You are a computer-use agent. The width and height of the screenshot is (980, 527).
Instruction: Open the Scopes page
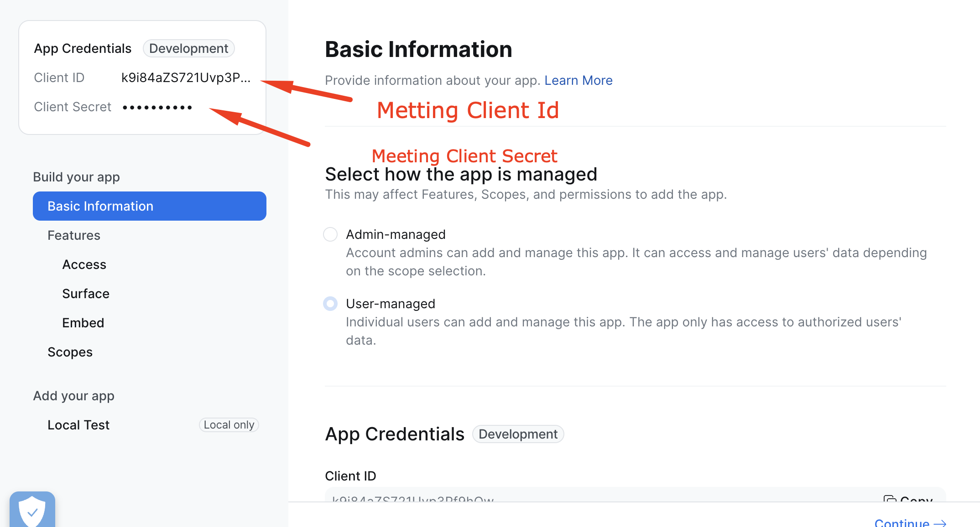click(x=70, y=352)
